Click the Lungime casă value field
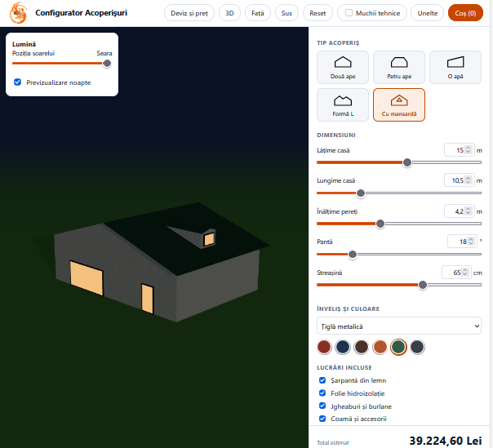 click(459, 180)
